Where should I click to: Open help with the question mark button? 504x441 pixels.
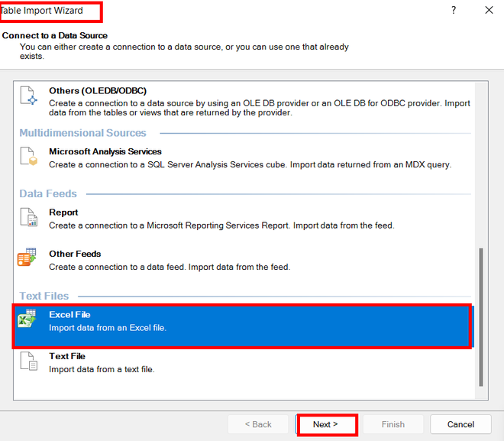(453, 10)
